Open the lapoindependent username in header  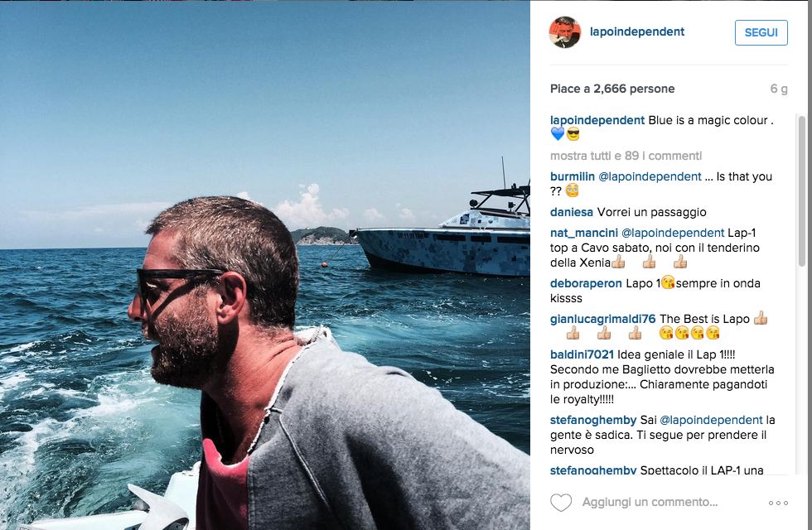(x=637, y=31)
